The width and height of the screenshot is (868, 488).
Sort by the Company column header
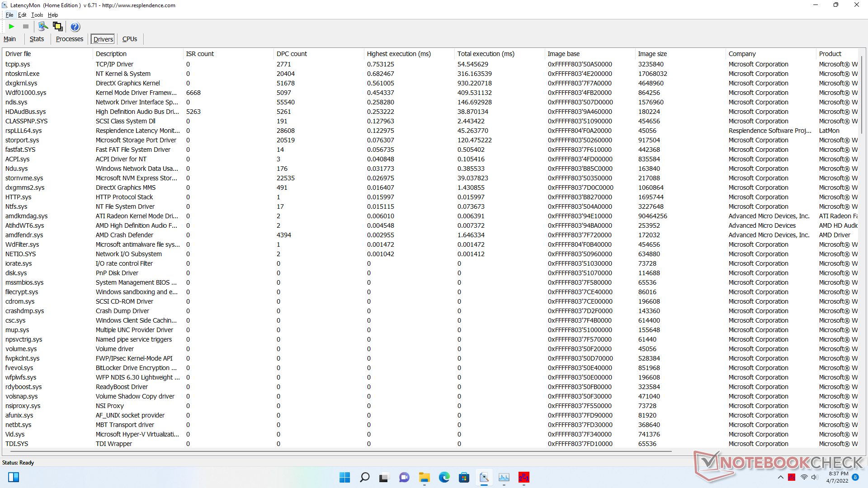click(x=771, y=54)
